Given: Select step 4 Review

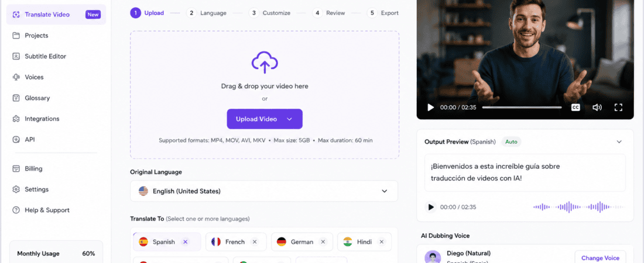Looking at the screenshot, I should (328, 13).
